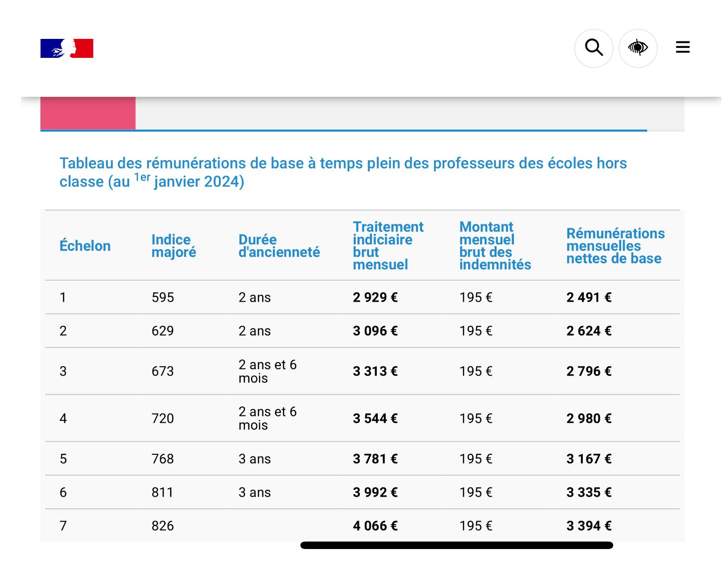Image resolution: width=728 pixels, height=561 pixels.
Task: Click the 195 € indemnity in échelon 7 row
Action: [x=476, y=526]
